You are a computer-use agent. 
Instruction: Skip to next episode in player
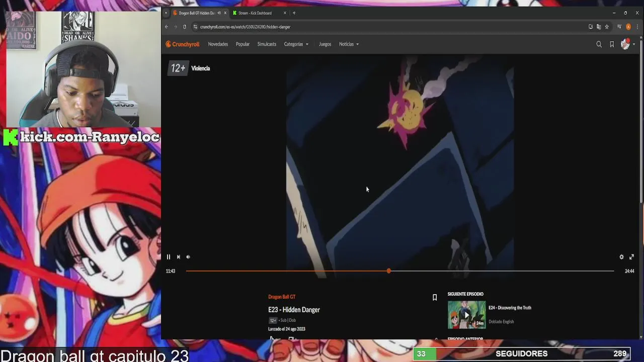178,257
